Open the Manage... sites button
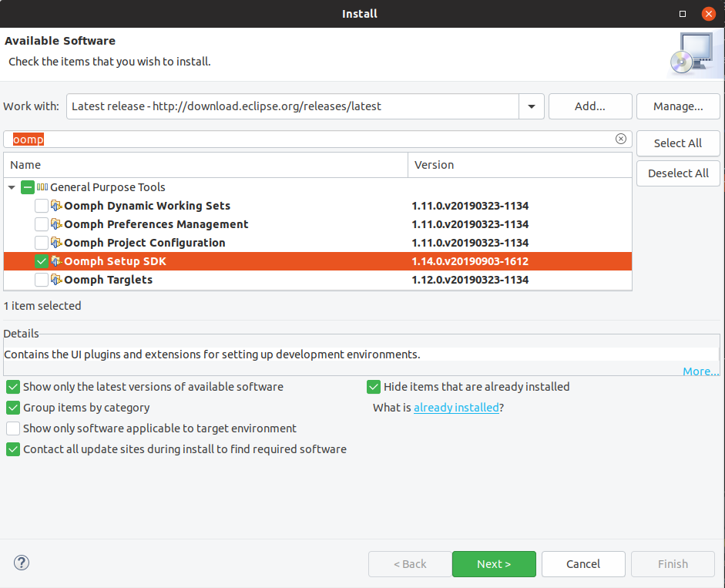The width and height of the screenshot is (725, 588). (x=678, y=106)
